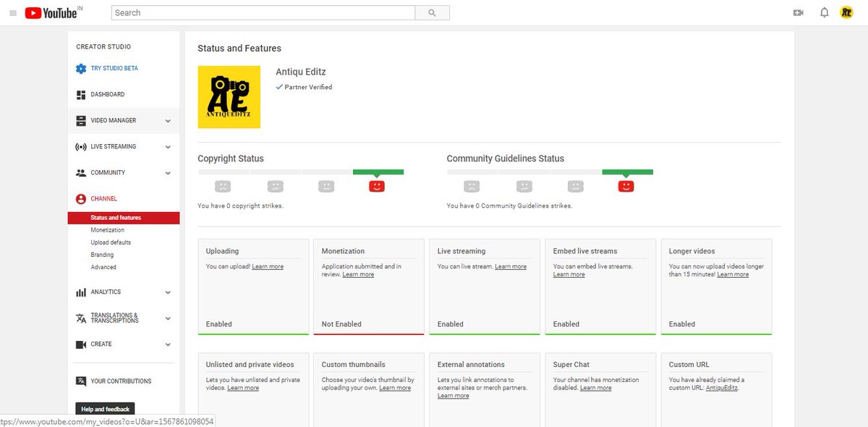The height and width of the screenshot is (427, 868).
Task: Open the Monetization submenu item
Action: pyautogui.click(x=108, y=230)
